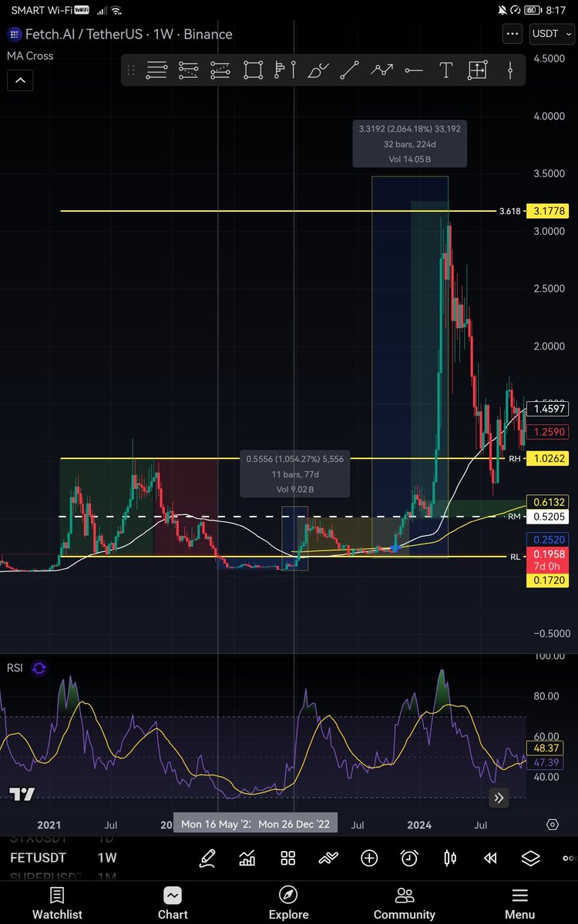The width and height of the screenshot is (578, 924).
Task: Open the indicators chart icon
Action: click(x=247, y=858)
